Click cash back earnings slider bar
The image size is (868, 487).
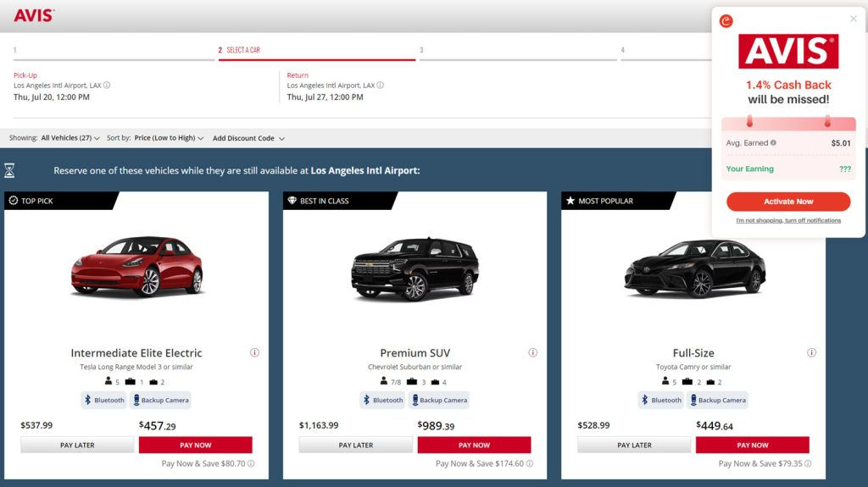[788, 123]
